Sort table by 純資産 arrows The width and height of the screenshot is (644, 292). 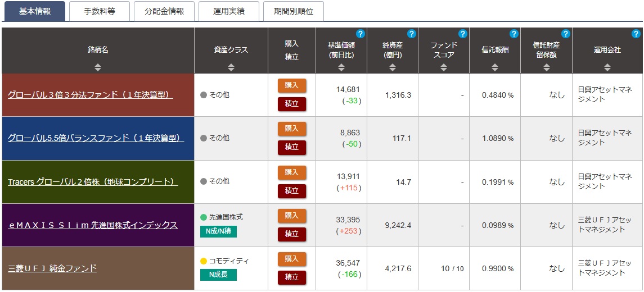click(x=392, y=67)
